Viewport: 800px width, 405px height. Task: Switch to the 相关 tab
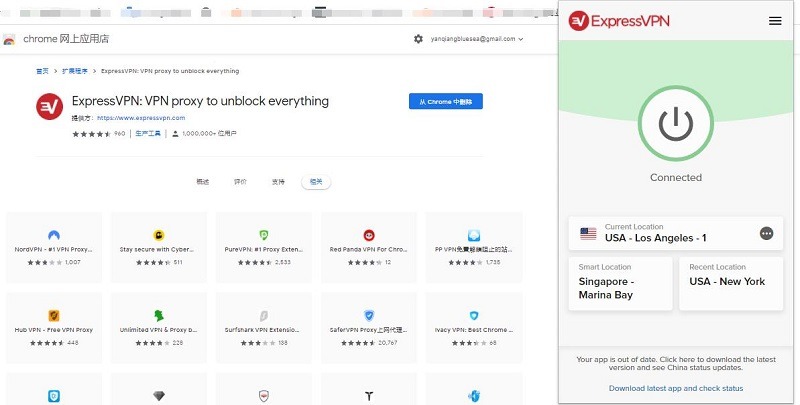pos(316,182)
